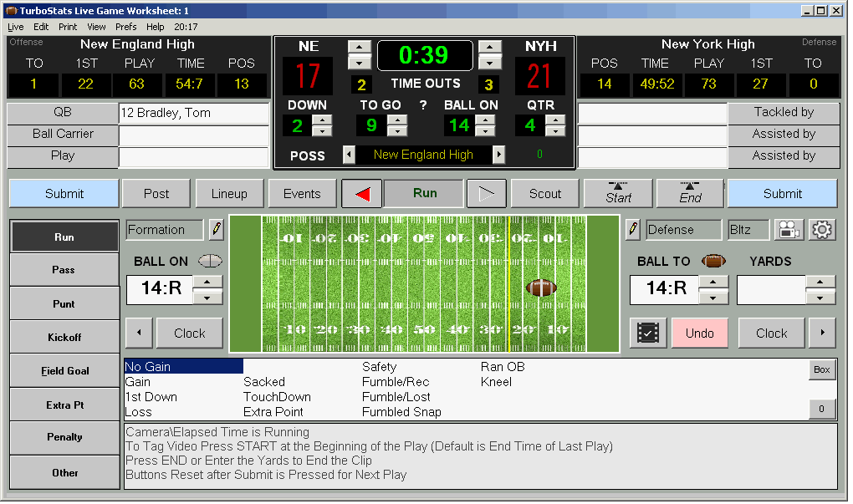Select Fumble/Lost in the play result list
Screen dimensions: 853x504
point(396,397)
